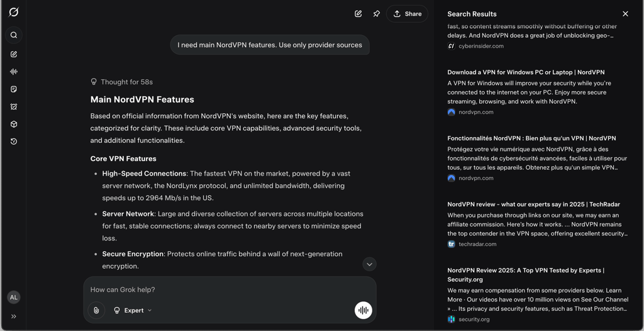
Task: Click the AL user avatar
Action: point(14,297)
